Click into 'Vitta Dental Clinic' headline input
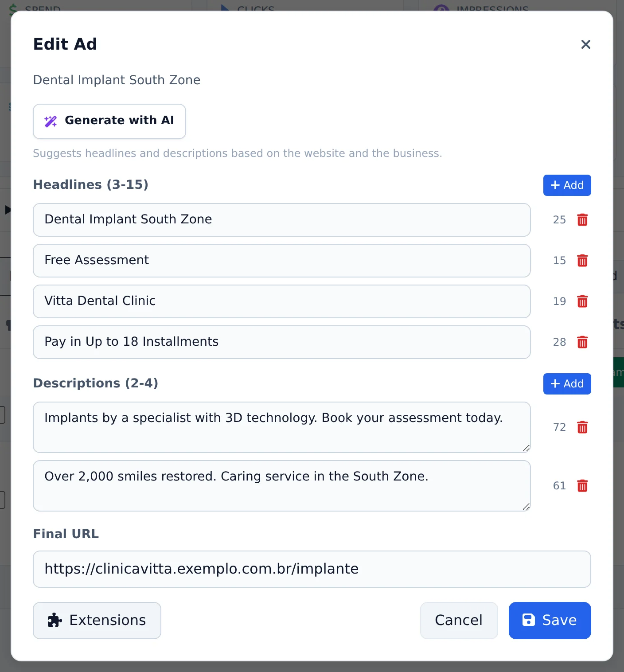This screenshot has height=672, width=624. (x=282, y=301)
